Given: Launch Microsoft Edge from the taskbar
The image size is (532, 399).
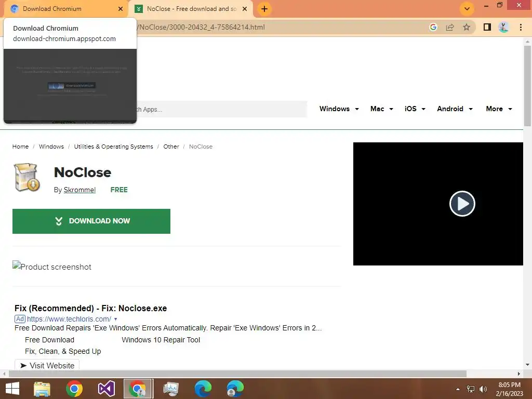Looking at the screenshot, I should pos(203,389).
